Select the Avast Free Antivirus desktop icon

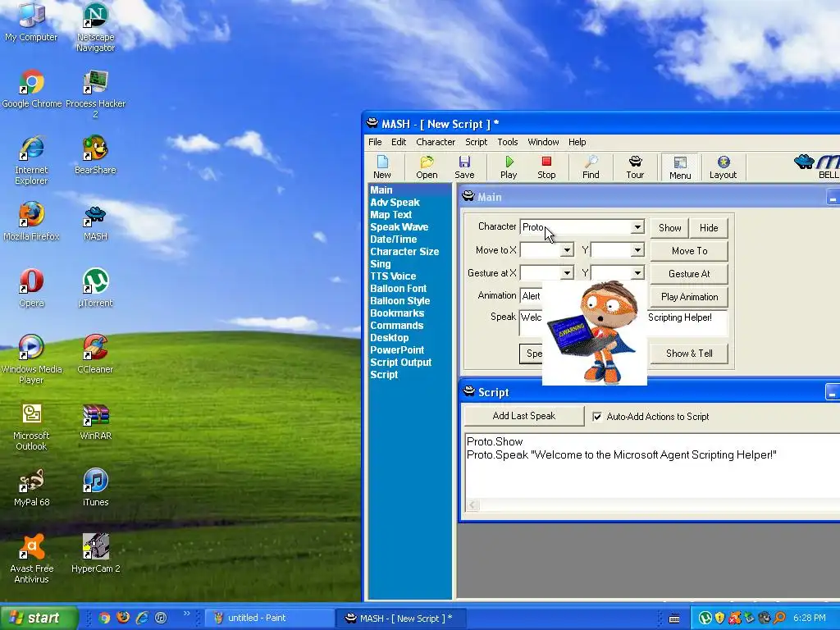pyautogui.click(x=31, y=559)
